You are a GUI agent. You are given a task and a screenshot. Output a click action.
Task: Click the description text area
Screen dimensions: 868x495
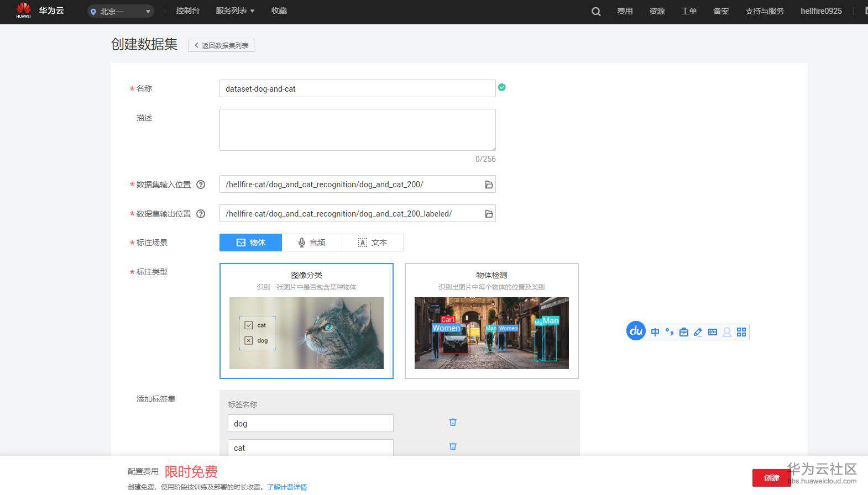click(x=357, y=130)
